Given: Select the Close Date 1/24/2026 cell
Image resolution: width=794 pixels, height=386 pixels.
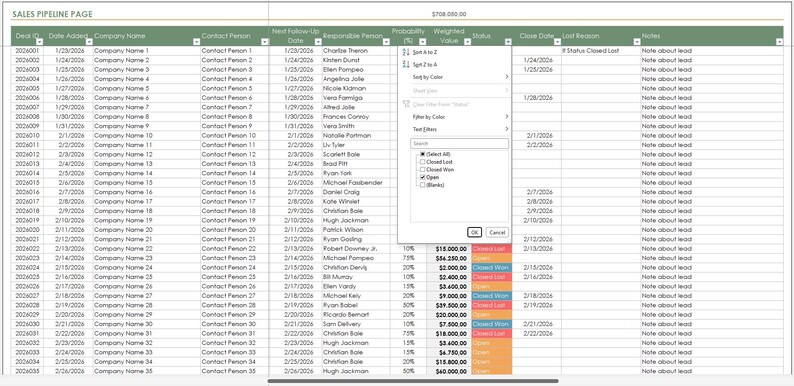Looking at the screenshot, I should [537, 60].
